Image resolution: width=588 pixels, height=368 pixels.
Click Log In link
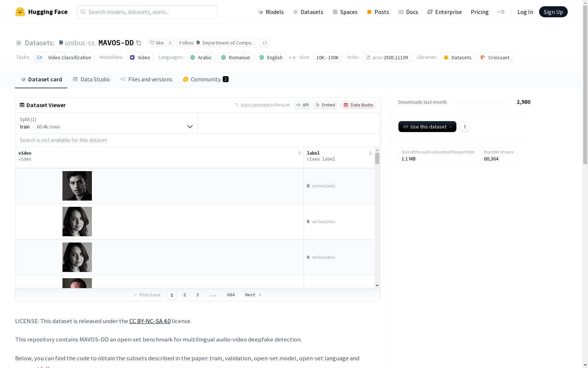[525, 12]
